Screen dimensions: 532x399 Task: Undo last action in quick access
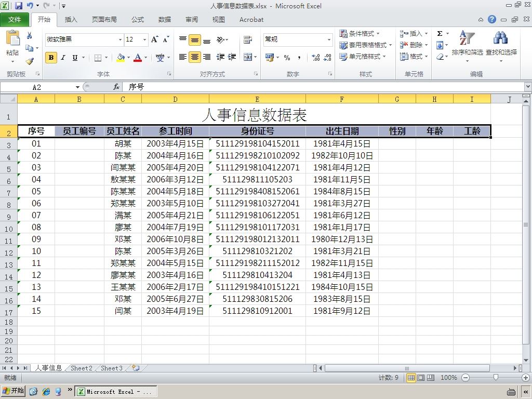click(x=30, y=6)
